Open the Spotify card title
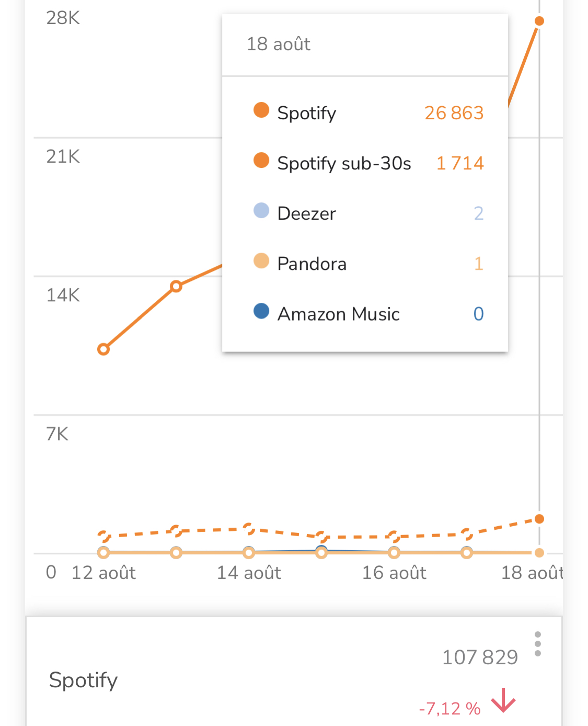Viewport: 588px width, 726px height. click(83, 680)
